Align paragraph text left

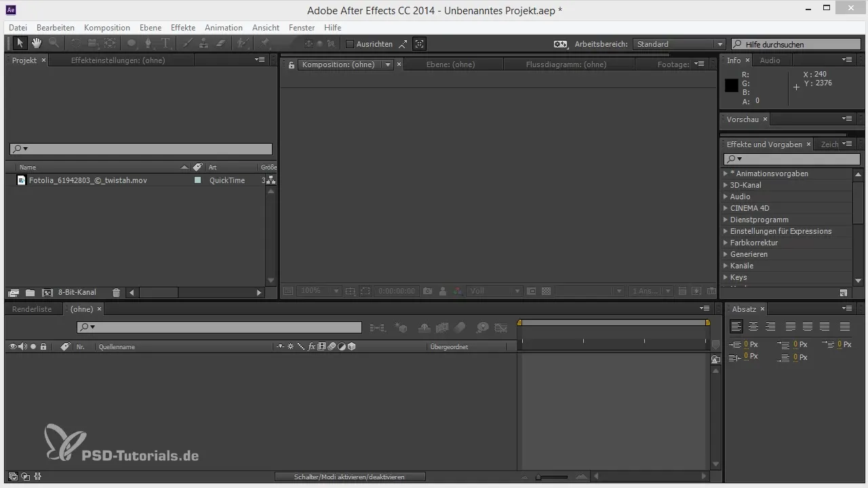coord(736,327)
